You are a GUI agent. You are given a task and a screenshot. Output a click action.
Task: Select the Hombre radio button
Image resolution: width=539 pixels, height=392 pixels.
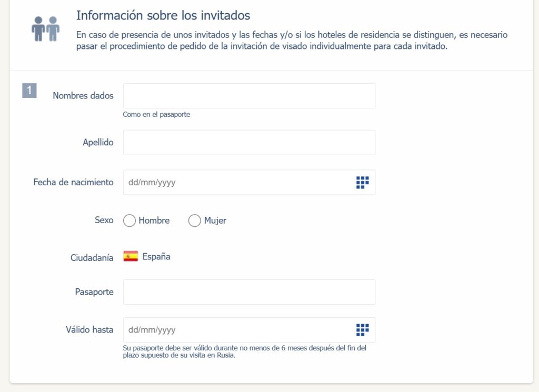pos(129,220)
